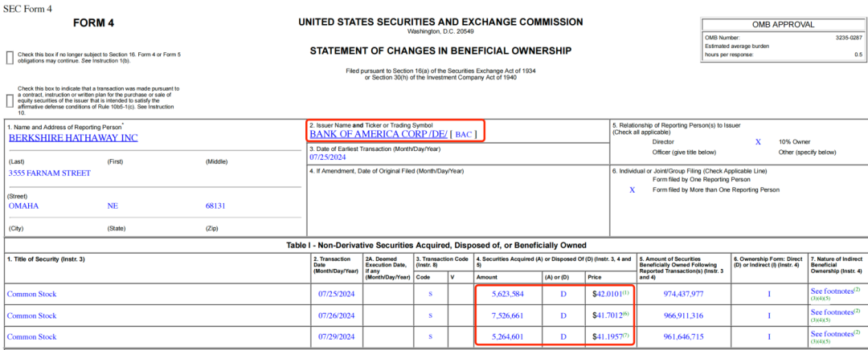Click the BAC ticker symbol
Image resolution: width=868 pixels, height=350 pixels.
pos(464,134)
